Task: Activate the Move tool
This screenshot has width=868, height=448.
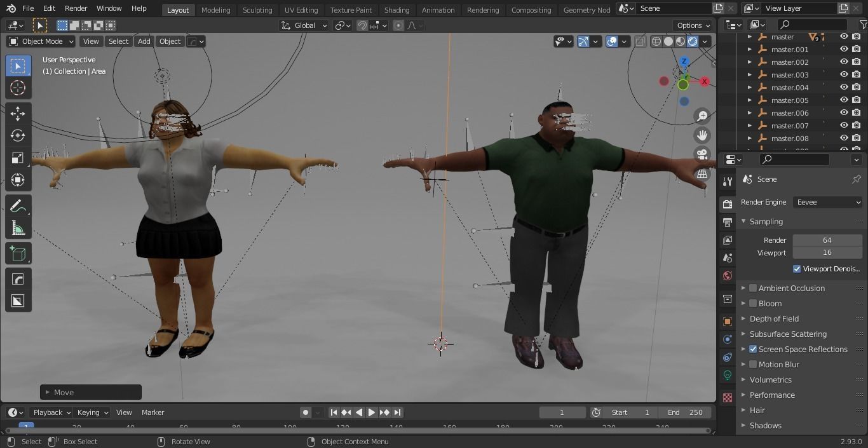Action: pos(18,113)
